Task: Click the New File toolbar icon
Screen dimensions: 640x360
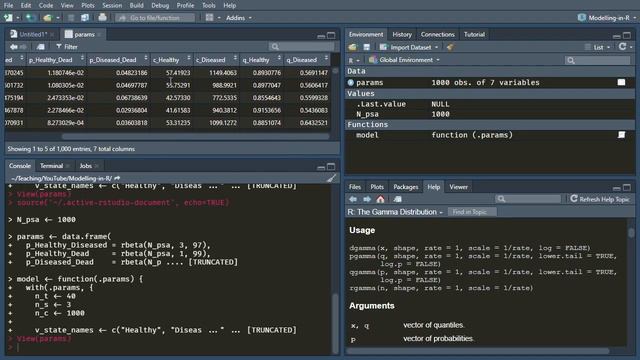Action: pyautogui.click(x=8, y=18)
